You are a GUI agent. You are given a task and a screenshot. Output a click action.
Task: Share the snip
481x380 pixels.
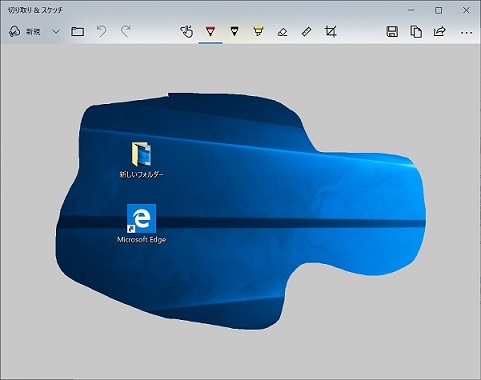pos(440,32)
